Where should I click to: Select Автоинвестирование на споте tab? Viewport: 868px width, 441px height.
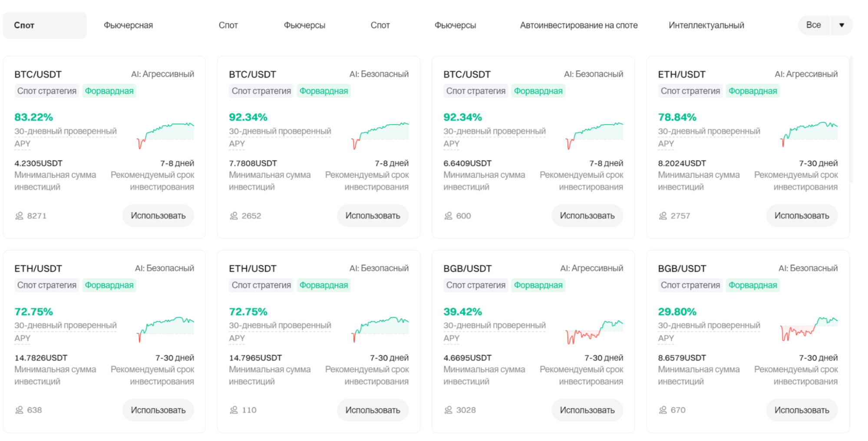pyautogui.click(x=578, y=26)
